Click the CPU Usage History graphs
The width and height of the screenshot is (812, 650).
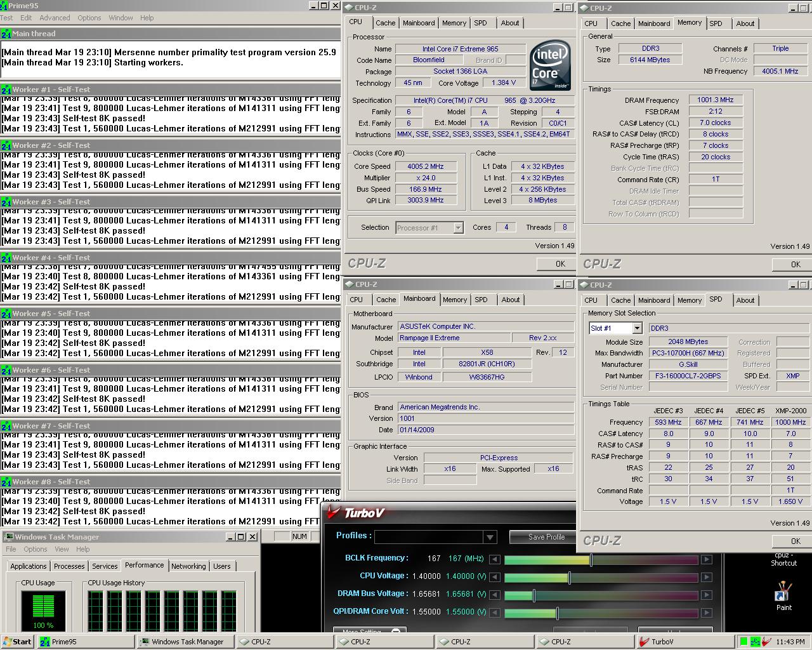[162, 611]
